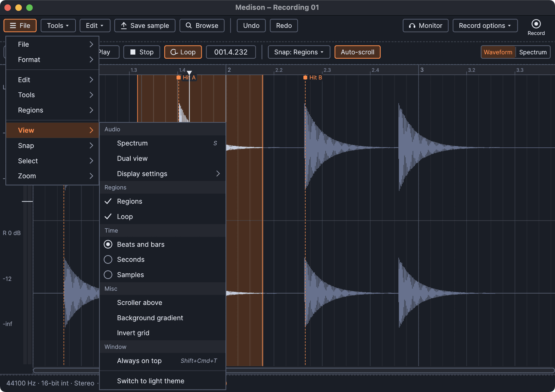Click the Redo button
Viewport: 555px width, 392px height.
[284, 26]
